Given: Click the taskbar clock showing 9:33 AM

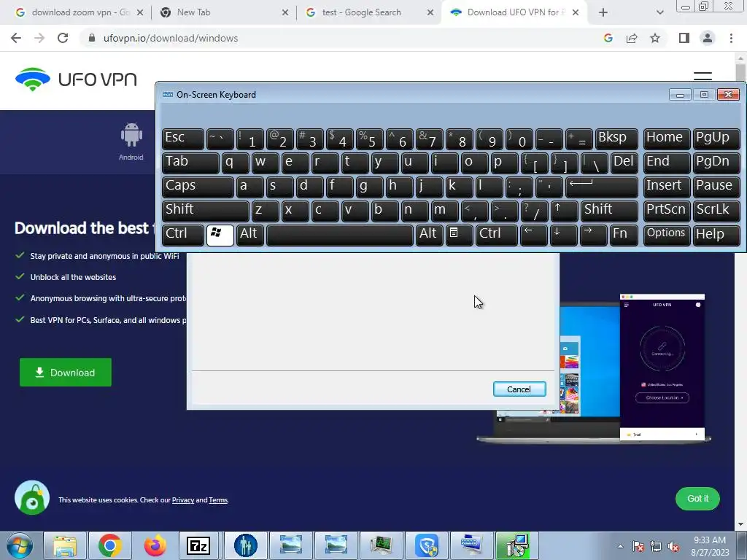Looking at the screenshot, I should coord(710,546).
